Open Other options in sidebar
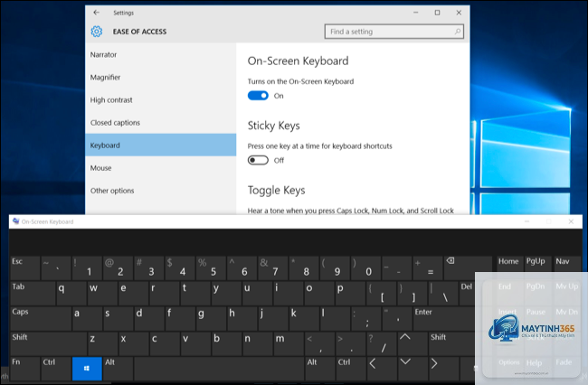This screenshot has height=385, width=588. tap(160, 191)
